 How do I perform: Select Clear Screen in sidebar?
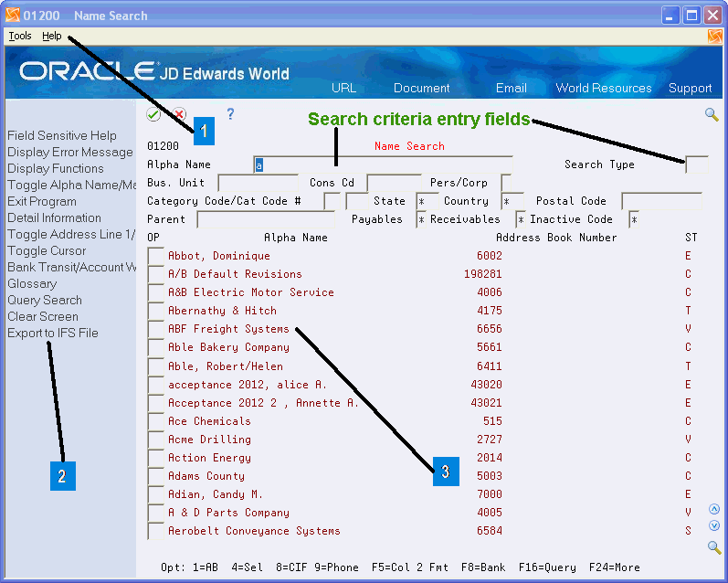click(43, 316)
